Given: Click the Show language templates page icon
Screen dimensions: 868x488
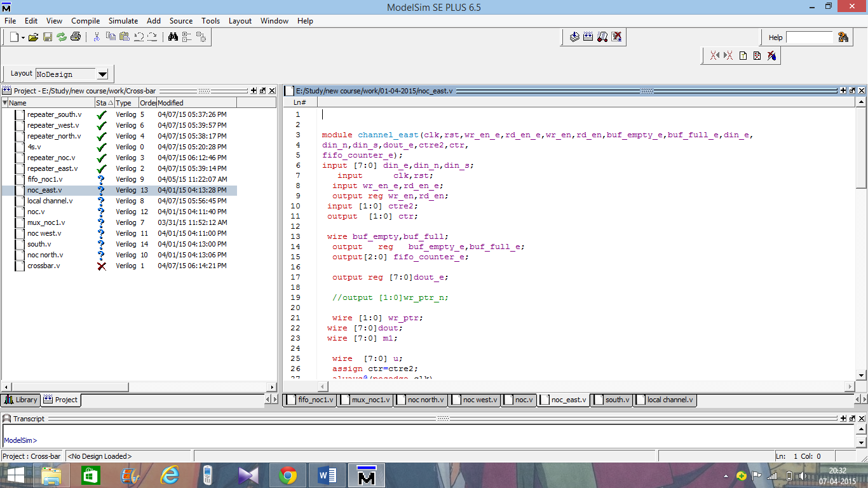Looking at the screenshot, I should [743, 56].
